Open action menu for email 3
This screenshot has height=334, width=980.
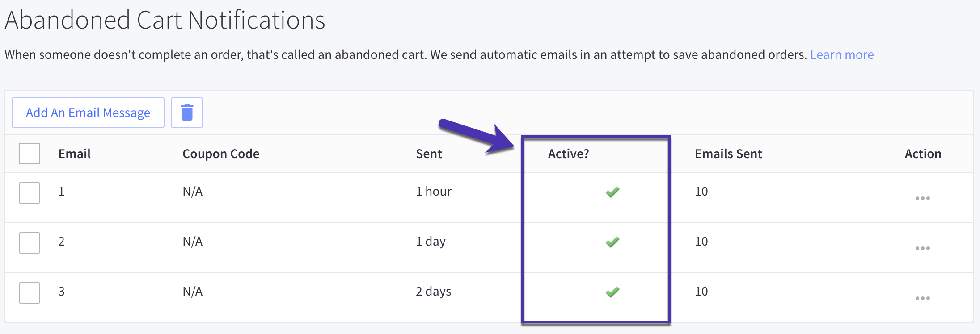pyautogui.click(x=922, y=298)
